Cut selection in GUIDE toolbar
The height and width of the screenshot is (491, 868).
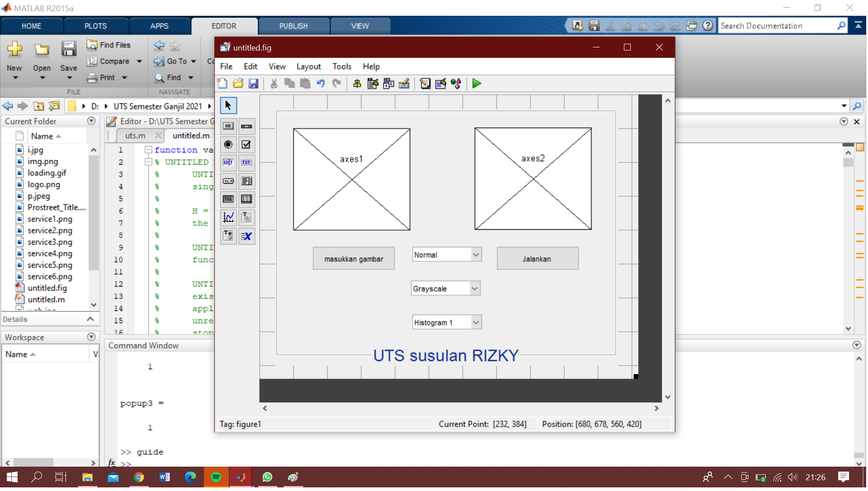274,83
